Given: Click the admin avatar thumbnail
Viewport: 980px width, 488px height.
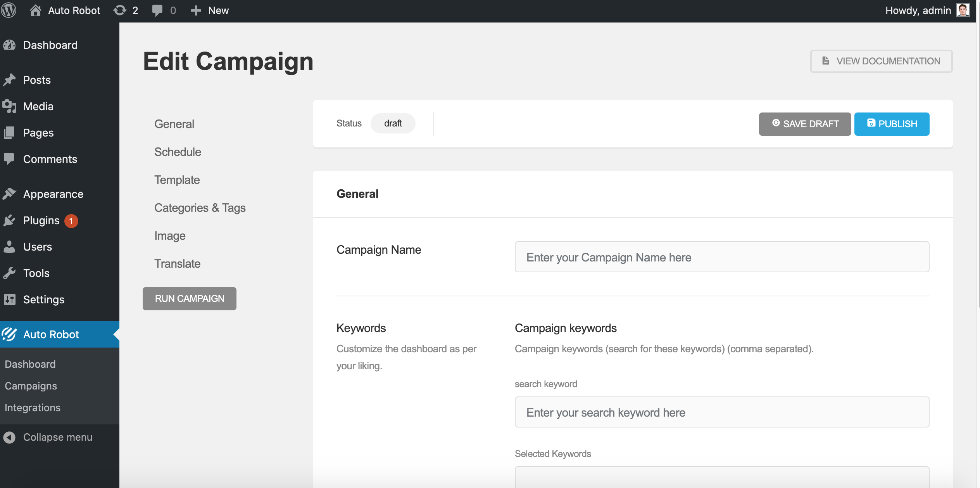Looking at the screenshot, I should coord(963,10).
